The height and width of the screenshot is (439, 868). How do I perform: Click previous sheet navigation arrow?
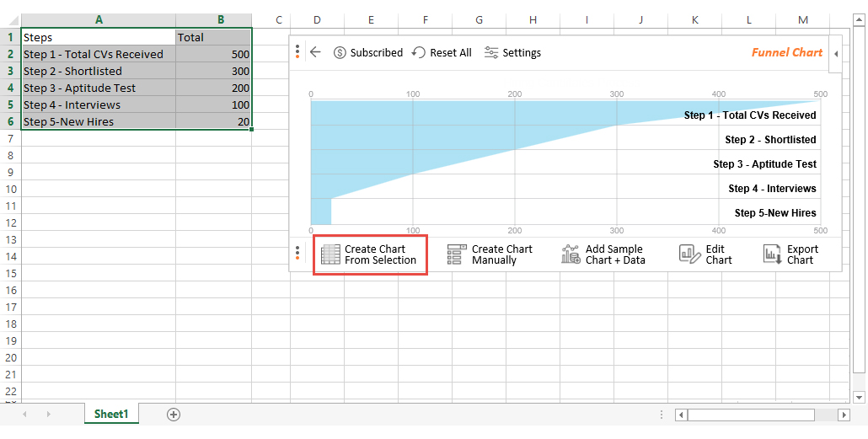click(x=24, y=414)
